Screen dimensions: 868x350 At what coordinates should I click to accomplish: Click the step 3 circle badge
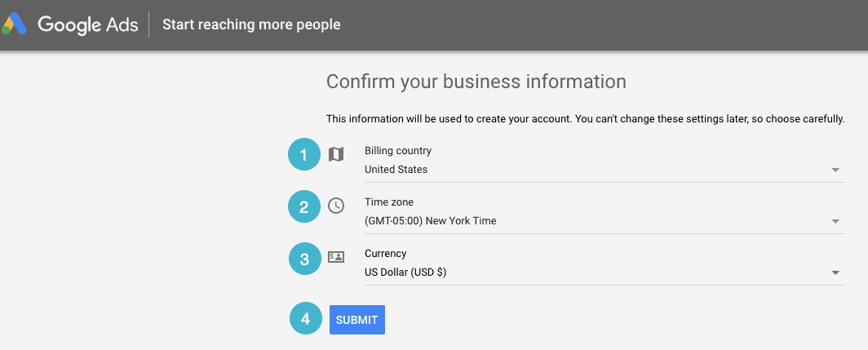(x=305, y=260)
